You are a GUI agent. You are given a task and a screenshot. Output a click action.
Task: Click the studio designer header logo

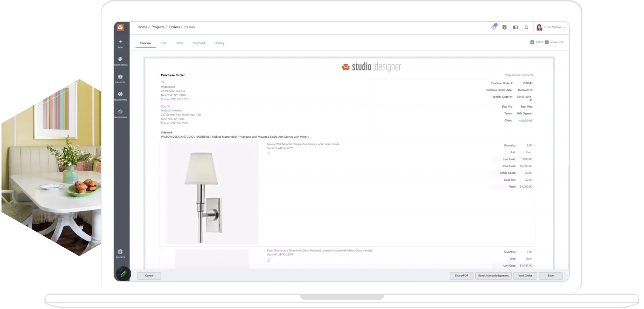coord(371,67)
